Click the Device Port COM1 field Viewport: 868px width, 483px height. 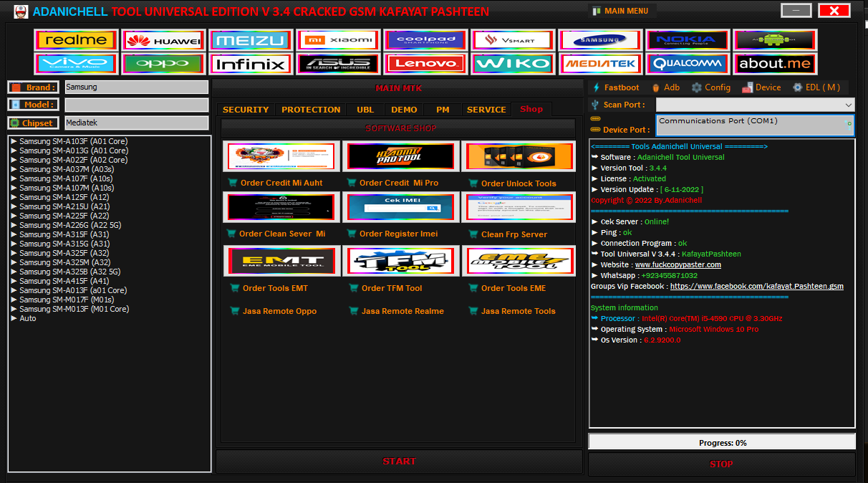point(755,125)
